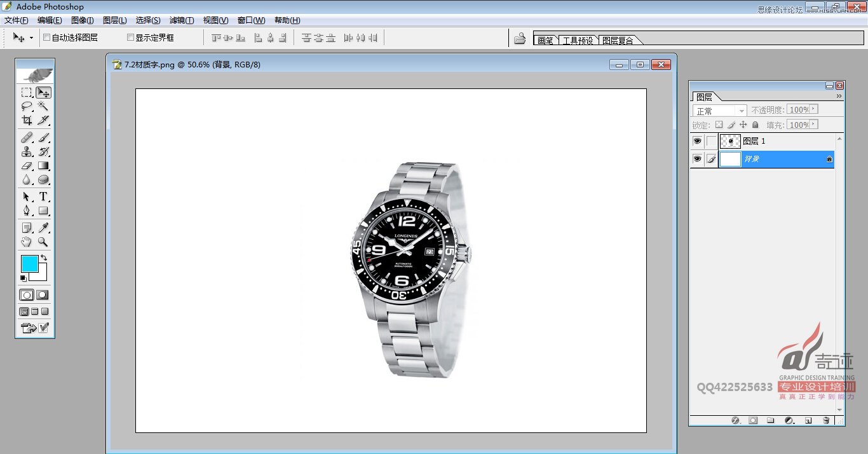Open the file browser icon in options bar
The height and width of the screenshot is (454, 868).
coord(520,38)
